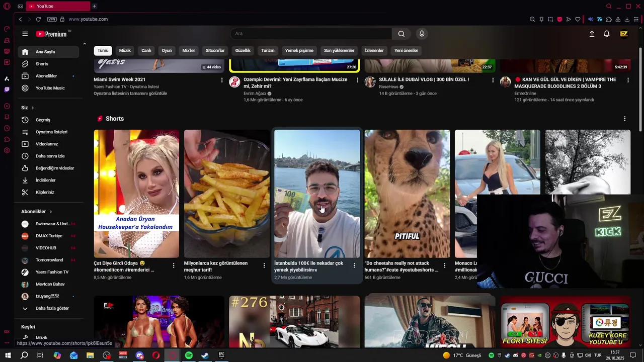The image size is (644, 362).
Task: Open the browser snapshot tool icon
Action: [550, 19]
